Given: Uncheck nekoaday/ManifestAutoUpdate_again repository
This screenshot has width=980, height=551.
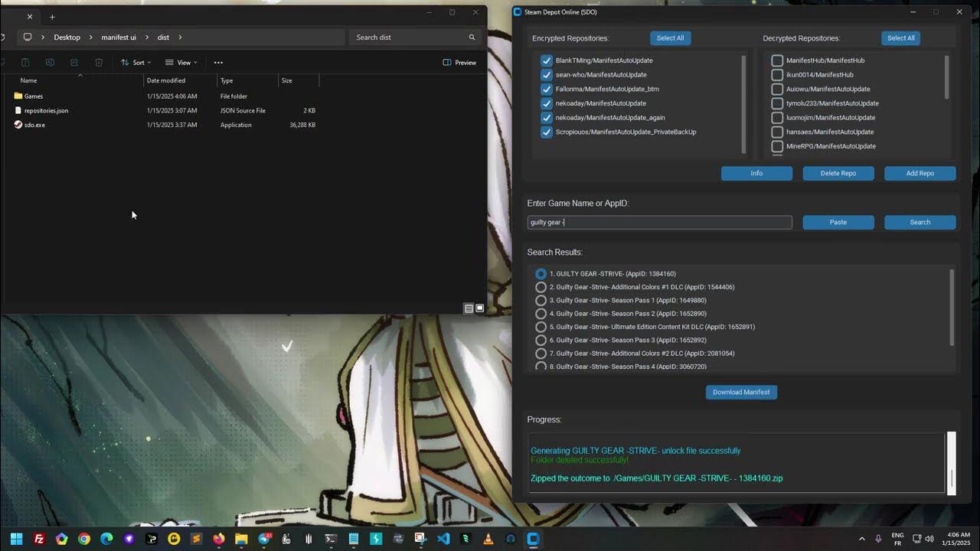Looking at the screenshot, I should 547,118.
